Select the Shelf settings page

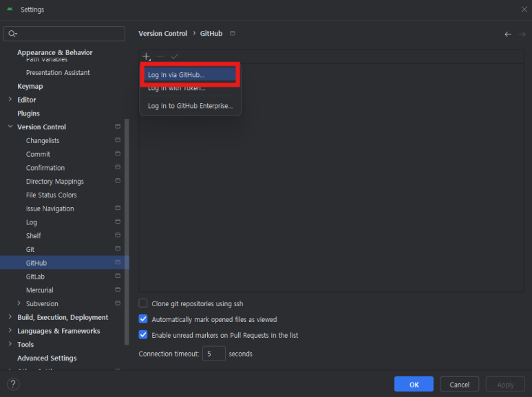coord(34,235)
